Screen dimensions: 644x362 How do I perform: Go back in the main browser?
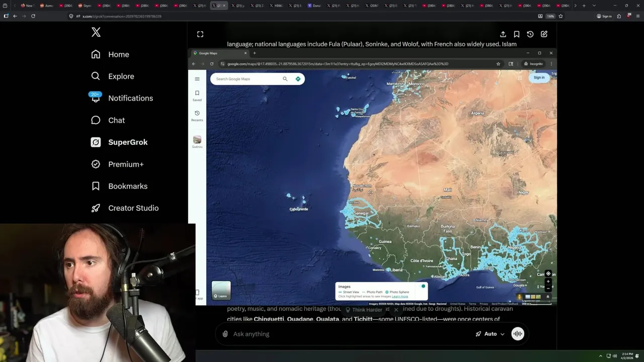click(15, 16)
